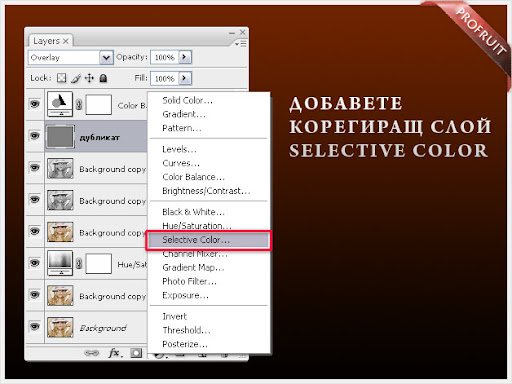Click the thumbnail of Background copy below дубликат
The height and width of the screenshot is (384, 512).
pyautogui.click(x=60, y=168)
